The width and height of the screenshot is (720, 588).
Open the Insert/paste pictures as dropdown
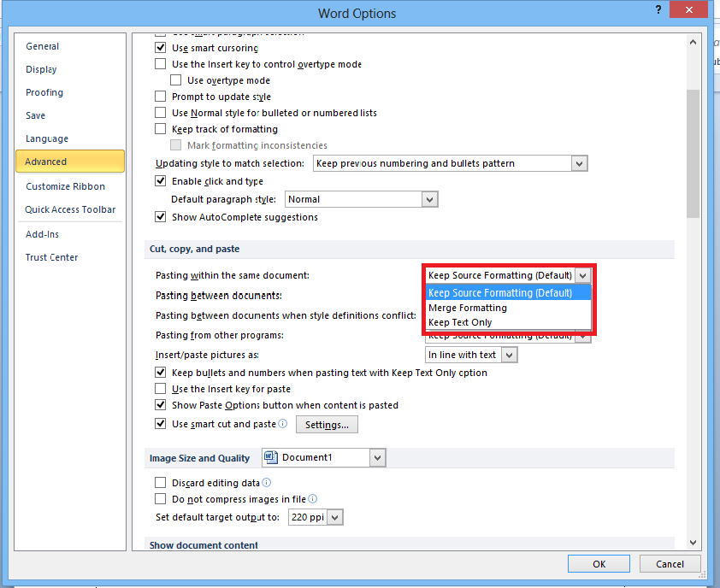click(x=510, y=355)
